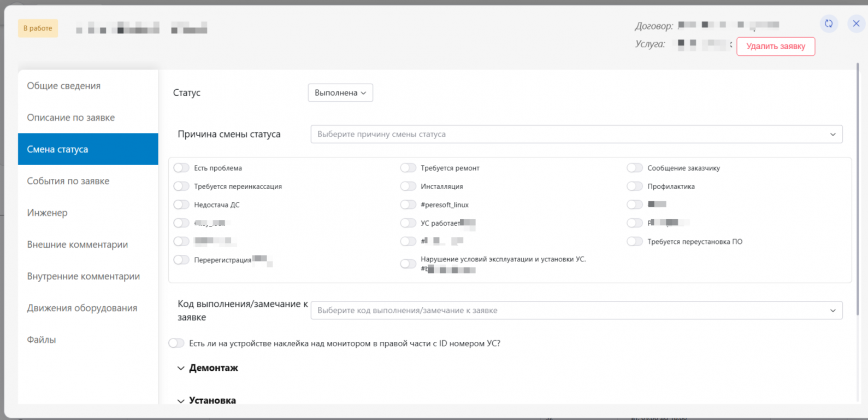Expand the «Установка» section
This screenshot has width=868, height=420.
click(x=206, y=400)
